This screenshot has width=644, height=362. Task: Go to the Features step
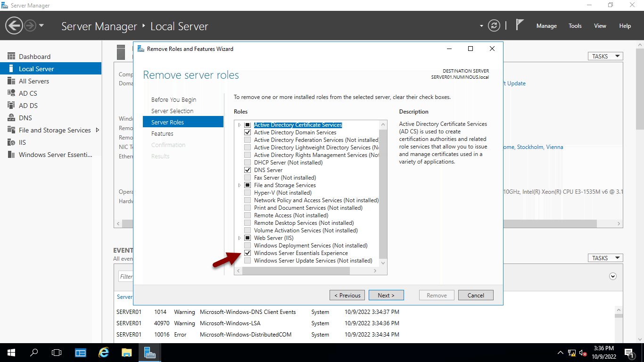(x=162, y=133)
